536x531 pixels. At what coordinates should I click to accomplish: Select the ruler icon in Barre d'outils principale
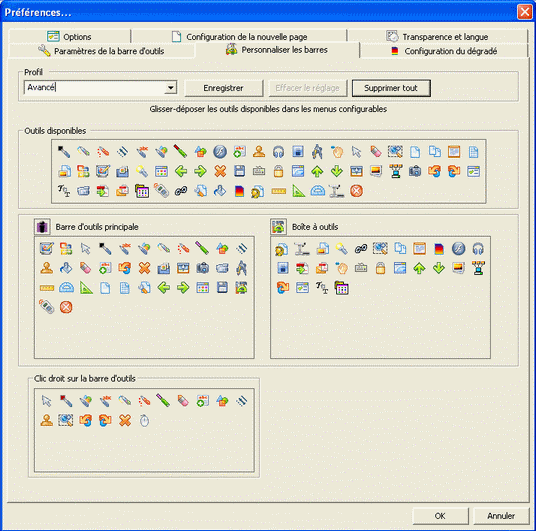point(46,288)
